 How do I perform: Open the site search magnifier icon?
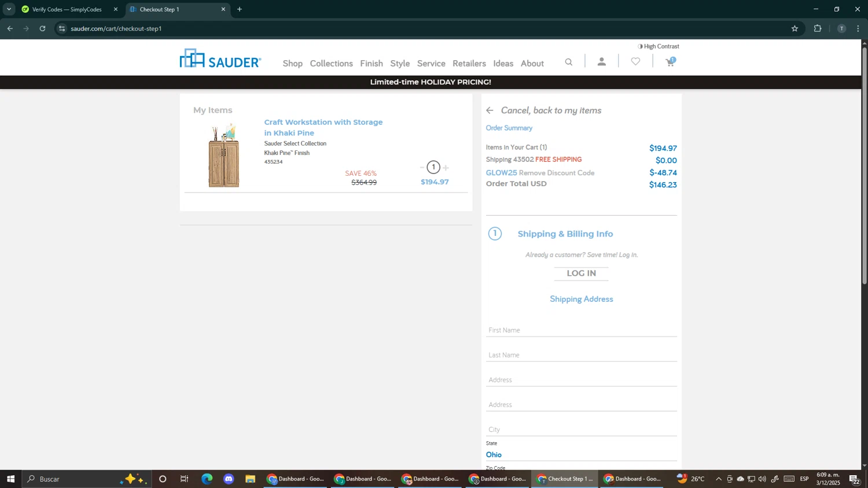(x=569, y=62)
